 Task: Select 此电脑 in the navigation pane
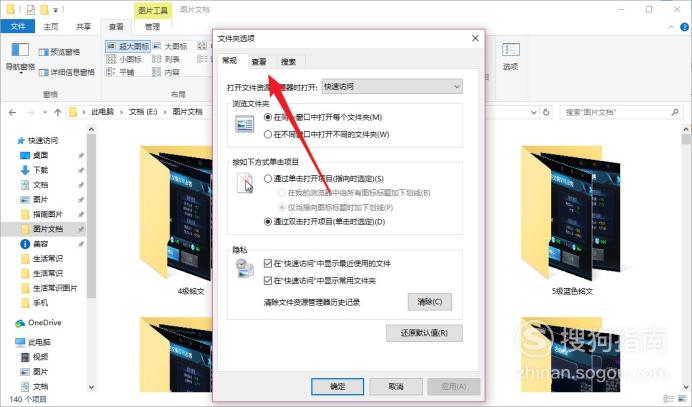tap(39, 342)
